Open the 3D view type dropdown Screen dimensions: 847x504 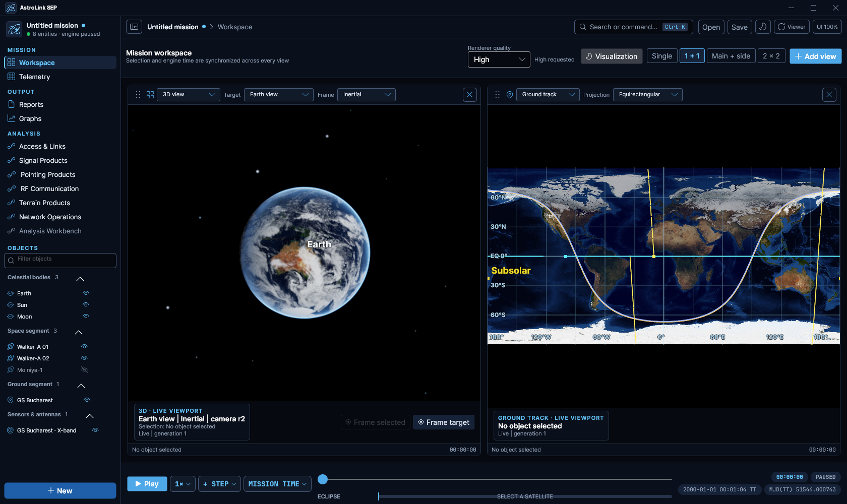tap(189, 95)
